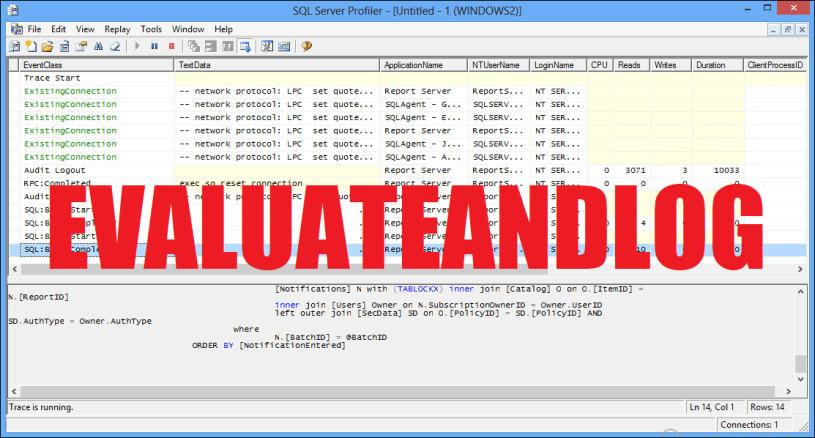Open the Replay menu
This screenshot has width=815, height=438.
tap(118, 30)
